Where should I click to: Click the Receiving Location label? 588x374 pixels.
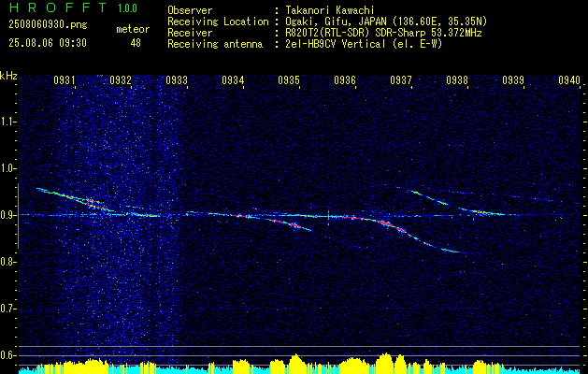click(218, 22)
